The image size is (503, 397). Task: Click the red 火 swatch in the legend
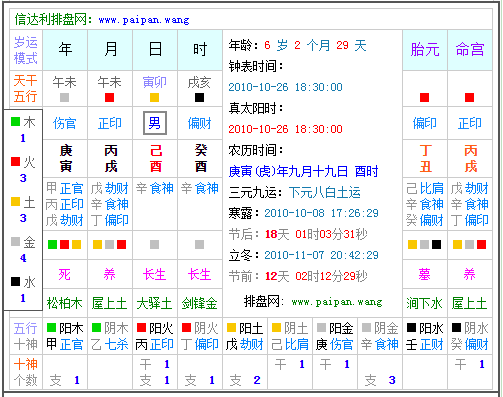click(x=15, y=161)
